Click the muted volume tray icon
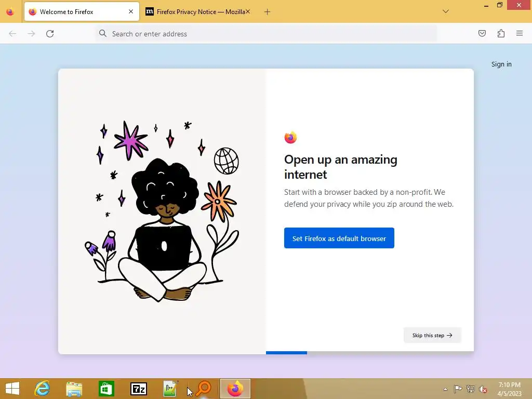The image size is (532, 399). 483,389
